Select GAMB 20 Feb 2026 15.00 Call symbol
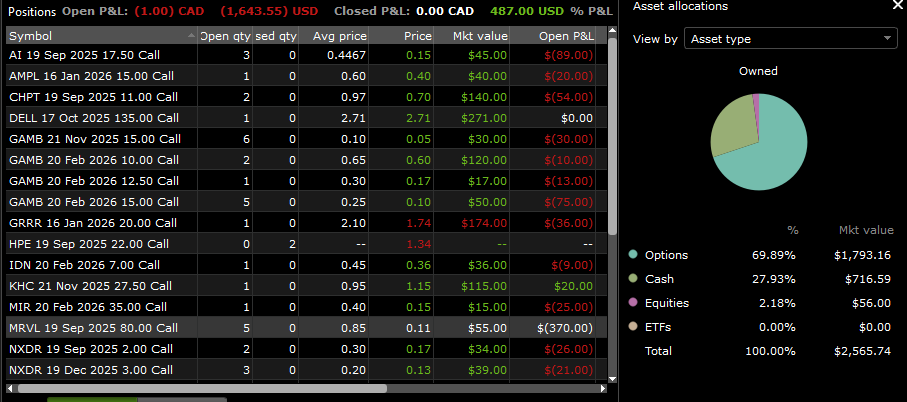907x402 pixels. 94,202
